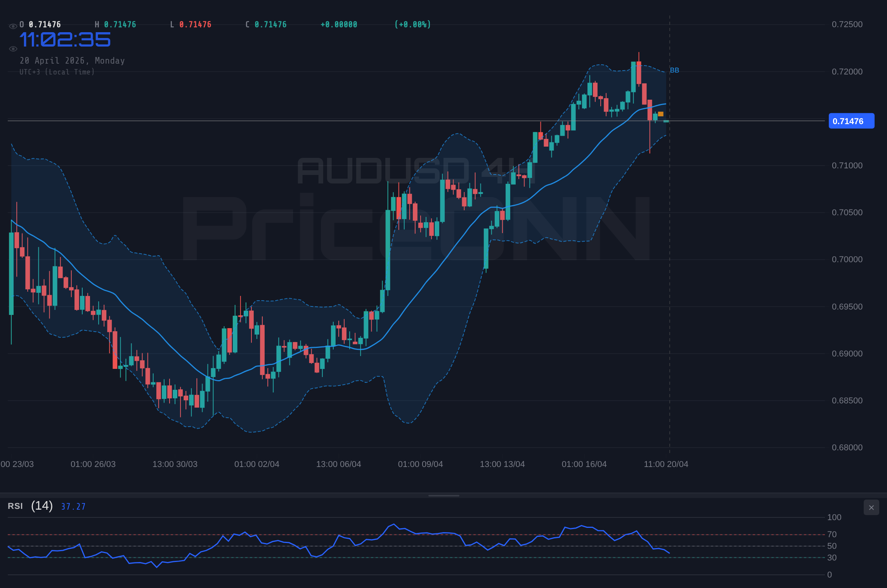The height and width of the screenshot is (588, 887).
Task: Click the RSI indicator title
Action: 15,506
